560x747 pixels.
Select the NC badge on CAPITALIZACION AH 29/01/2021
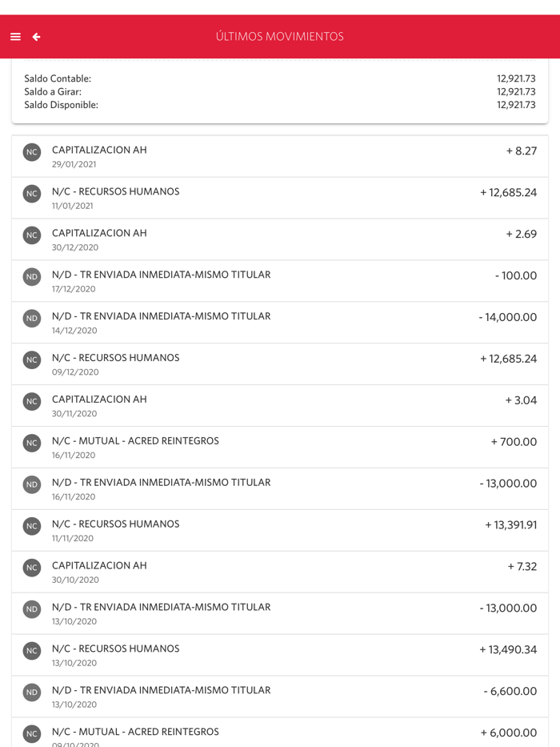point(31,152)
